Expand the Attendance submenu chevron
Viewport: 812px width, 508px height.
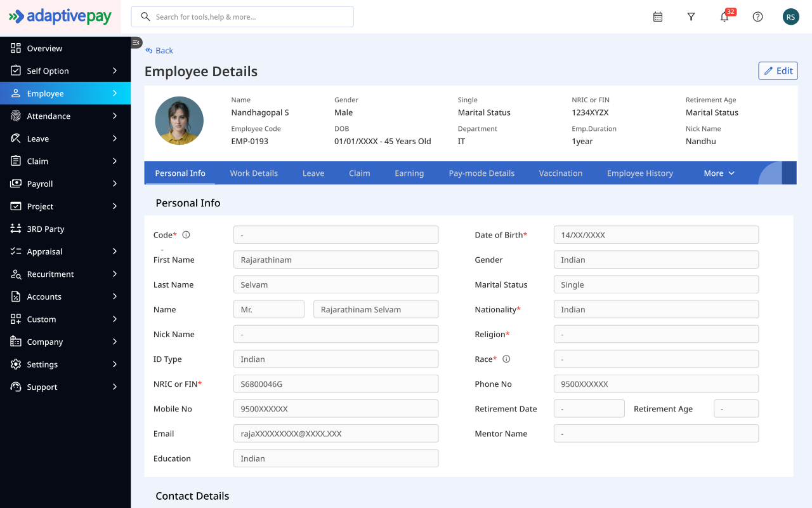[x=115, y=116]
